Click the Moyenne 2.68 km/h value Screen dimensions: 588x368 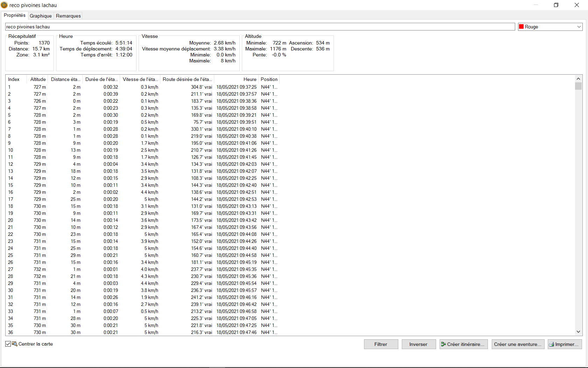[x=225, y=43]
